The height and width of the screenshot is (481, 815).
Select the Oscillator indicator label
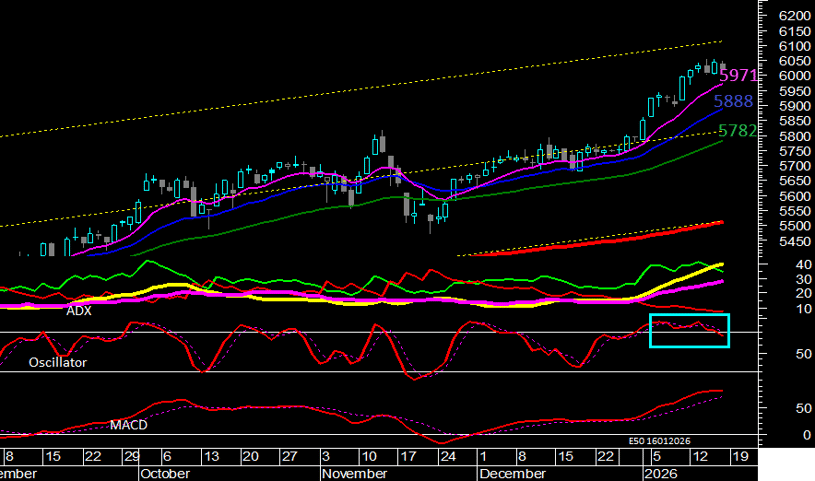point(58,363)
